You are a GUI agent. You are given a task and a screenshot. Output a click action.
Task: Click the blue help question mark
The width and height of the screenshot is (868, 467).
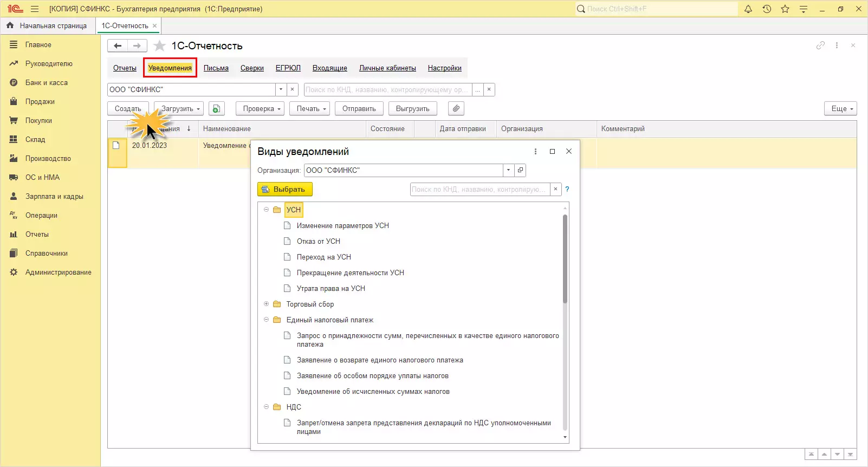pos(567,189)
